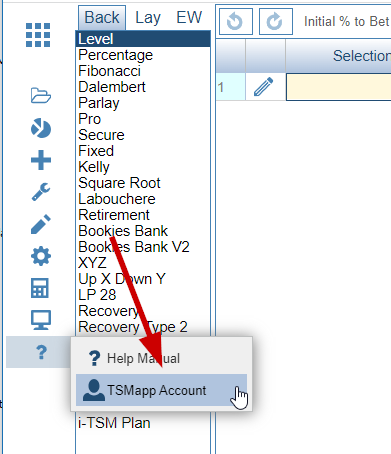This screenshot has height=454, width=391.
Task: Click the pencil edit icon in row 1
Action: click(x=264, y=87)
